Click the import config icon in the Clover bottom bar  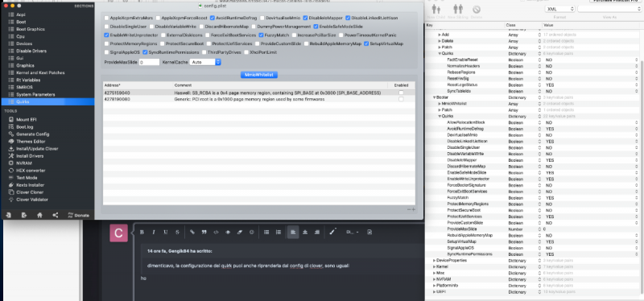tap(9, 215)
